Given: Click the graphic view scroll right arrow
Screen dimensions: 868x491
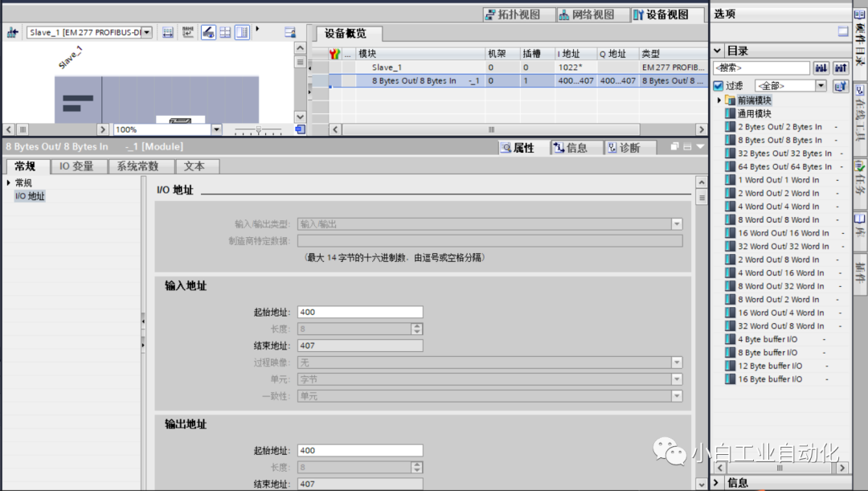Looking at the screenshot, I should pyautogui.click(x=102, y=129).
